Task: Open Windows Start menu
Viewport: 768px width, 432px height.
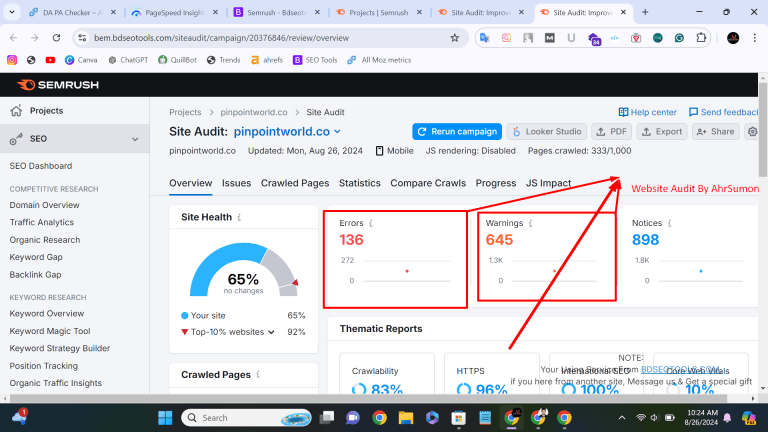Action: [x=165, y=418]
